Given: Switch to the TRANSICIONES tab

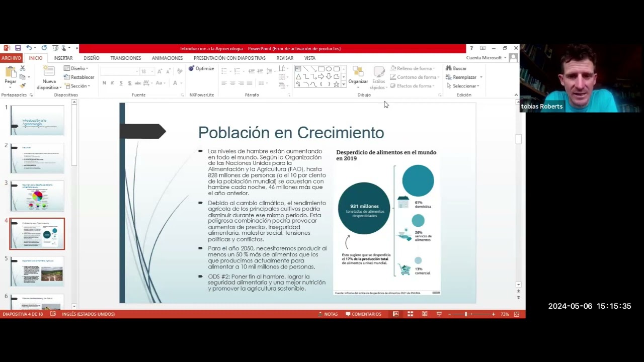Looking at the screenshot, I should pos(126,58).
